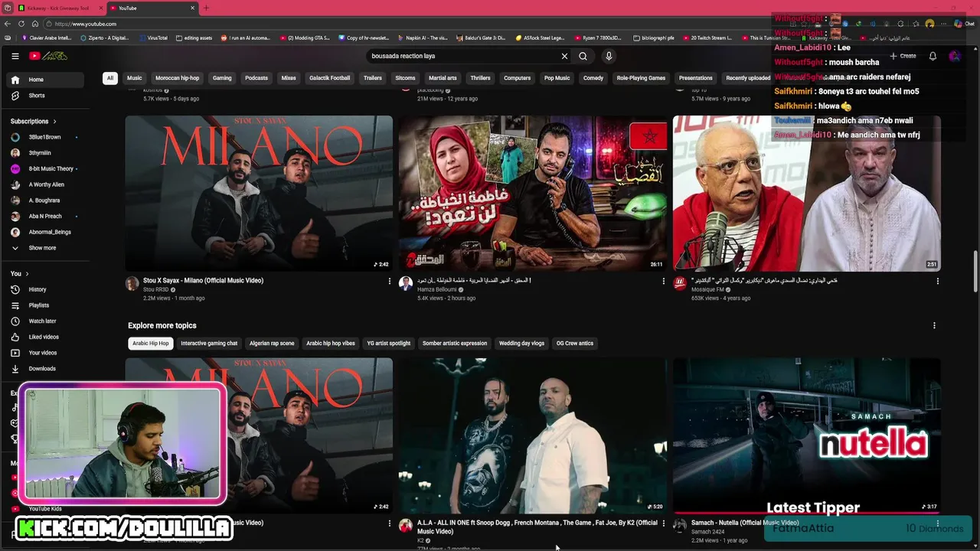Select Wedding day vlogs topic
Image resolution: width=980 pixels, height=551 pixels.
[x=521, y=344]
